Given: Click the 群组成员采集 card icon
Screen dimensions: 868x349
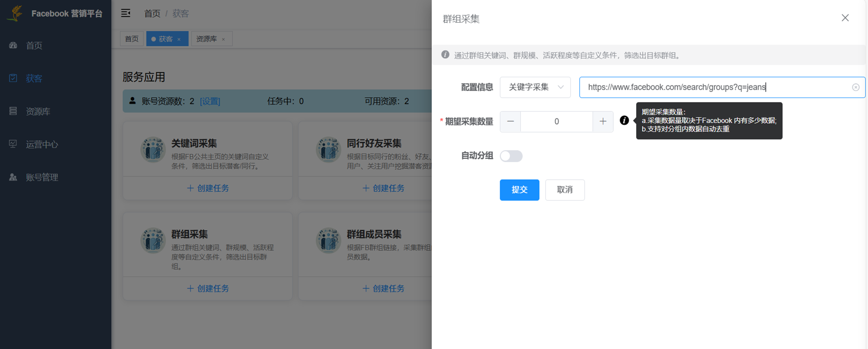Looking at the screenshot, I should 329,240.
